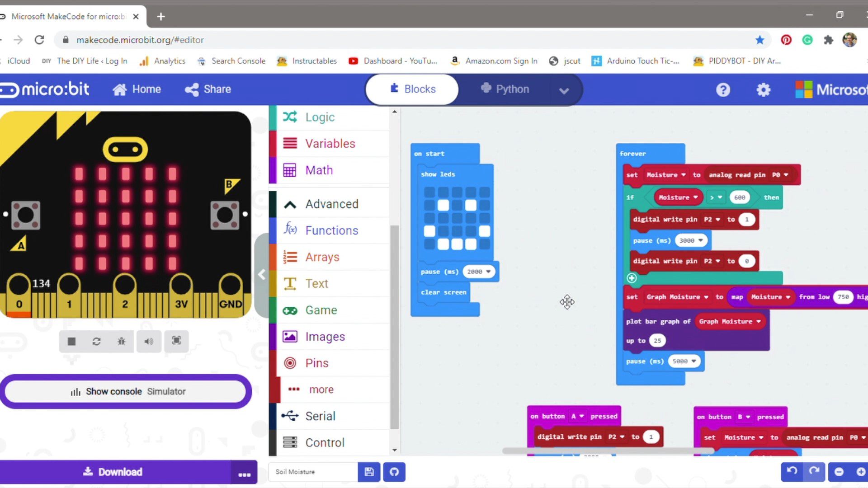This screenshot has height=488, width=868.
Task: Launch simulator in fullscreen
Action: pyautogui.click(x=176, y=341)
